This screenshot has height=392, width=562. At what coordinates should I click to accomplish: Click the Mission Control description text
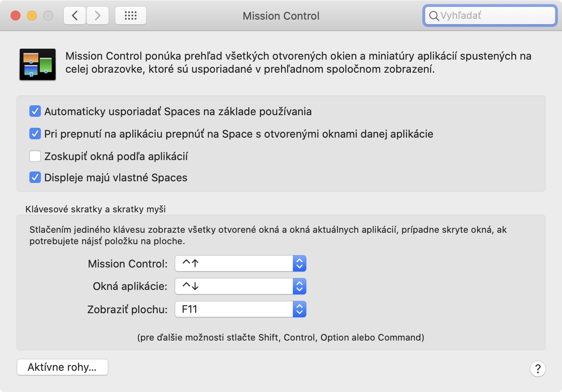tap(298, 62)
